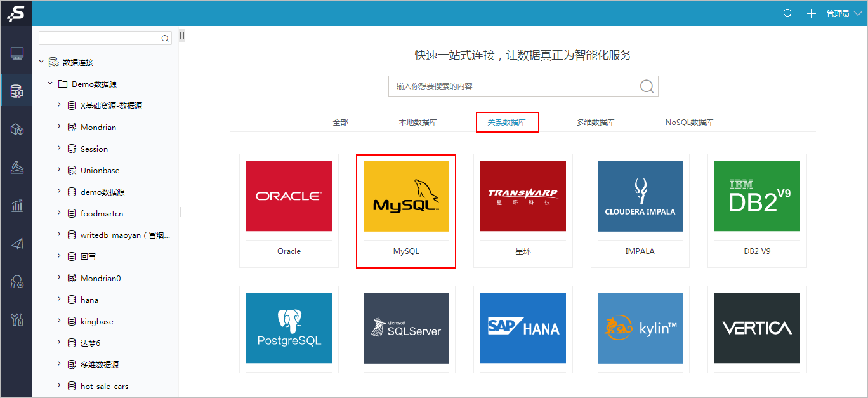Choose the VERTICA database card
The image size is (868, 398).
coord(757,329)
